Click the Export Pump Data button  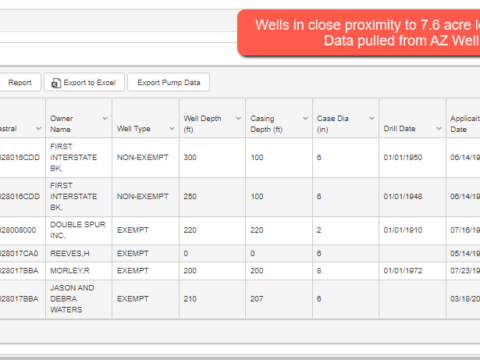pyautogui.click(x=169, y=82)
